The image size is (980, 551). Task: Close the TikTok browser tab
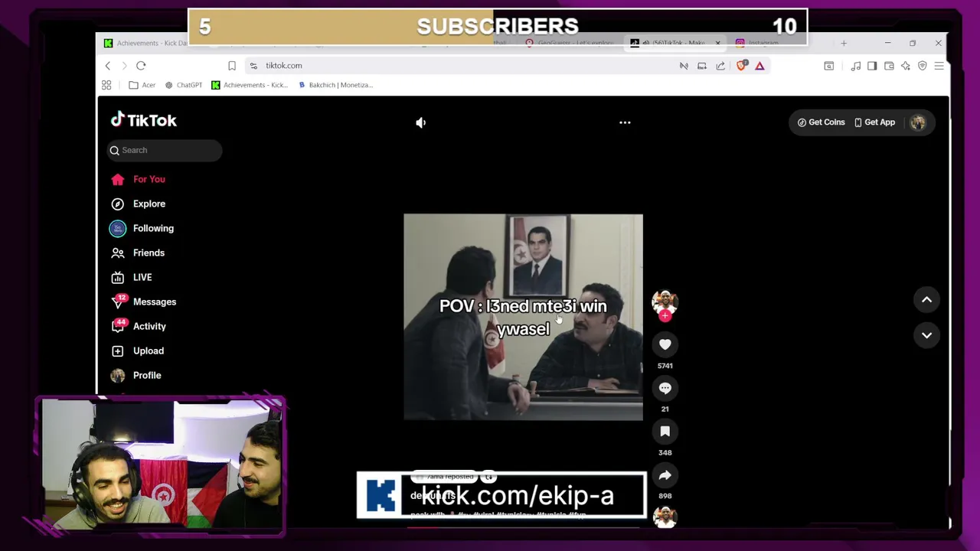[x=717, y=43]
